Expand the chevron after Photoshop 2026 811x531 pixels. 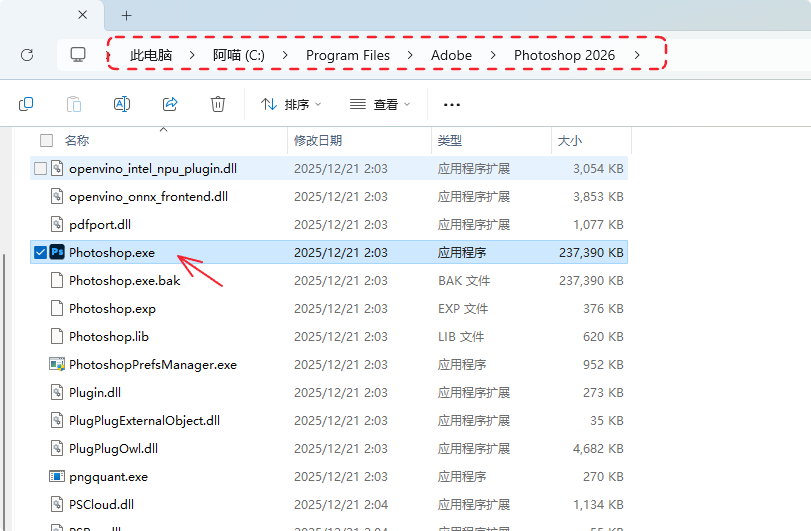637,55
